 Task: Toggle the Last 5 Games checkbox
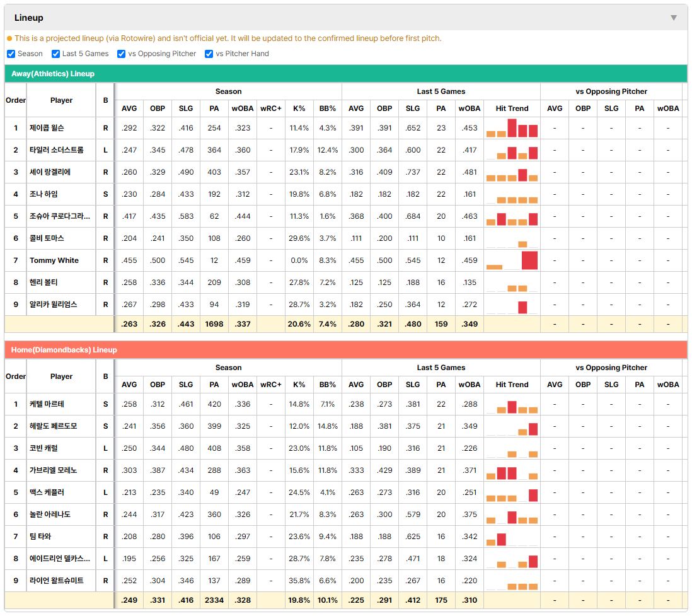[55, 54]
